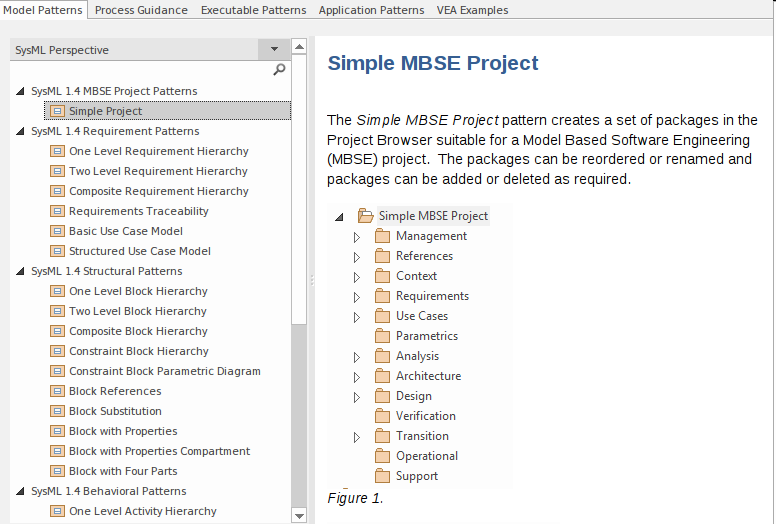Collapse SysML 1.4 Requirement Patterns group
This screenshot has width=776, height=524.
[21, 131]
